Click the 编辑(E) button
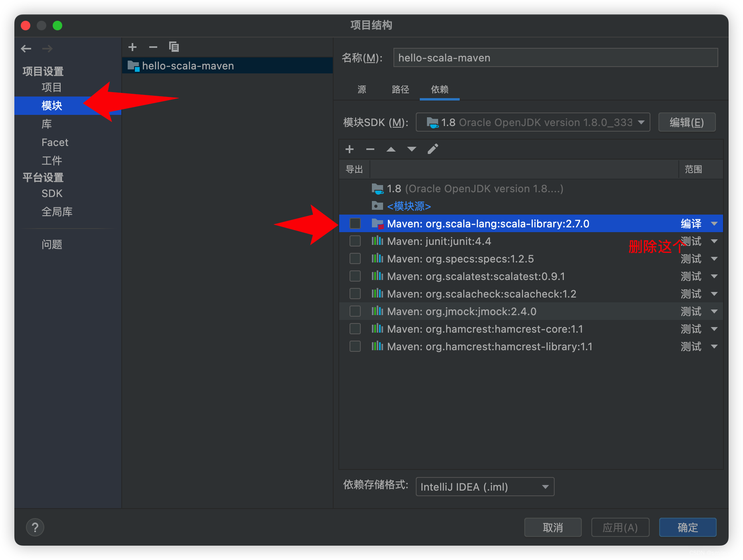 coord(687,122)
